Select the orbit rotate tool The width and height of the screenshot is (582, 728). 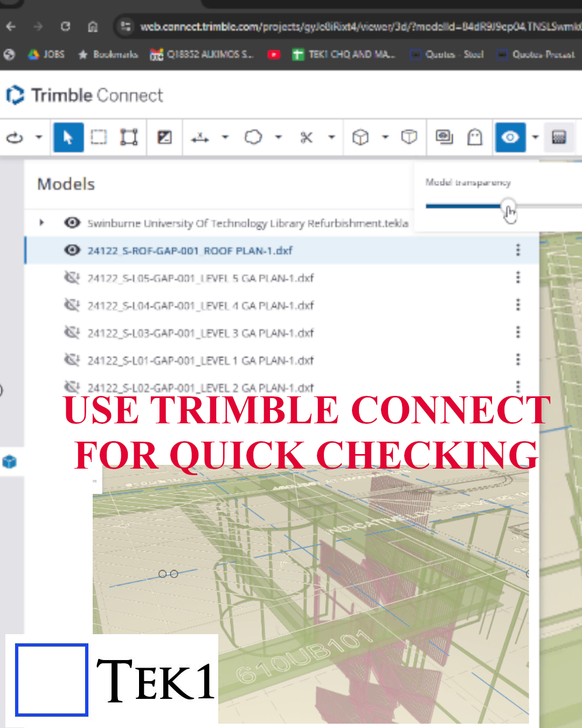point(15,138)
